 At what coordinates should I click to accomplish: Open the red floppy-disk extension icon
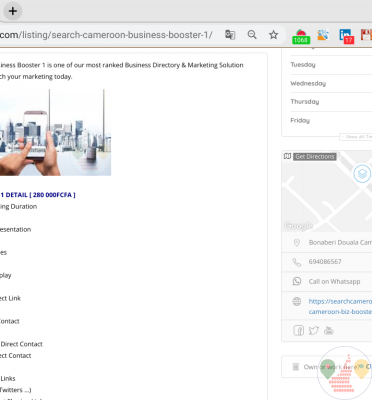pyautogui.click(x=366, y=35)
